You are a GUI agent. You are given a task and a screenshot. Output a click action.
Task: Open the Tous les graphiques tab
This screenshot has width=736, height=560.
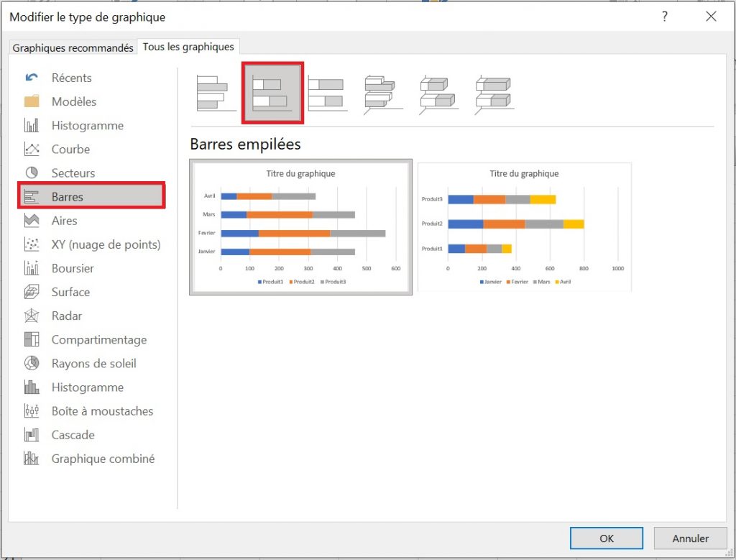click(189, 47)
